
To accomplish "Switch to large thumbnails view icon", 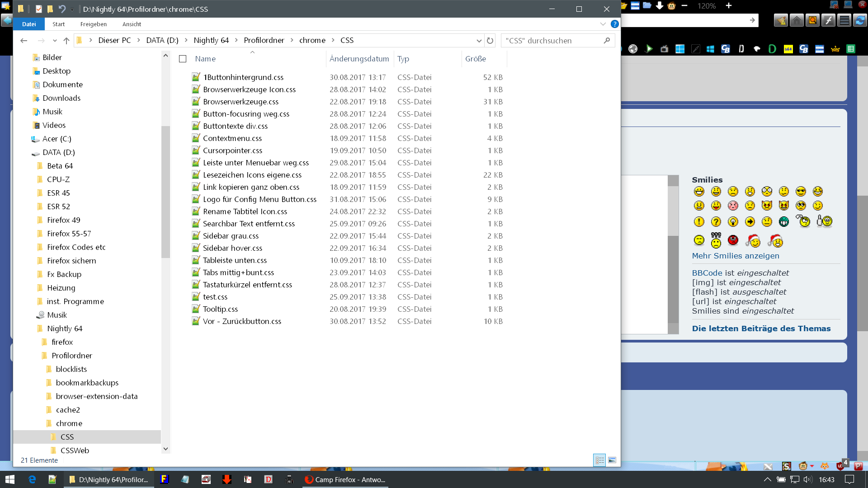I will point(612,460).
